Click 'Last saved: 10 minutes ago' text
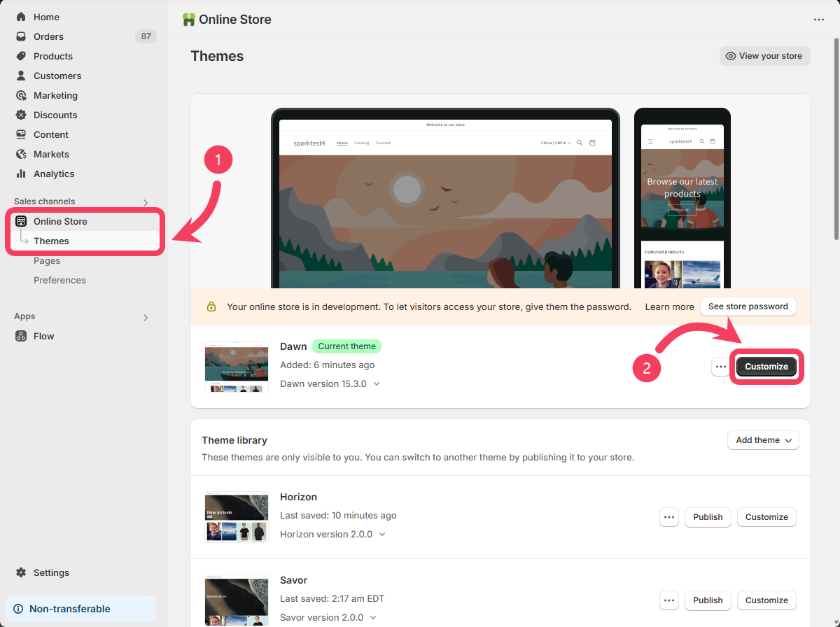 338,515
